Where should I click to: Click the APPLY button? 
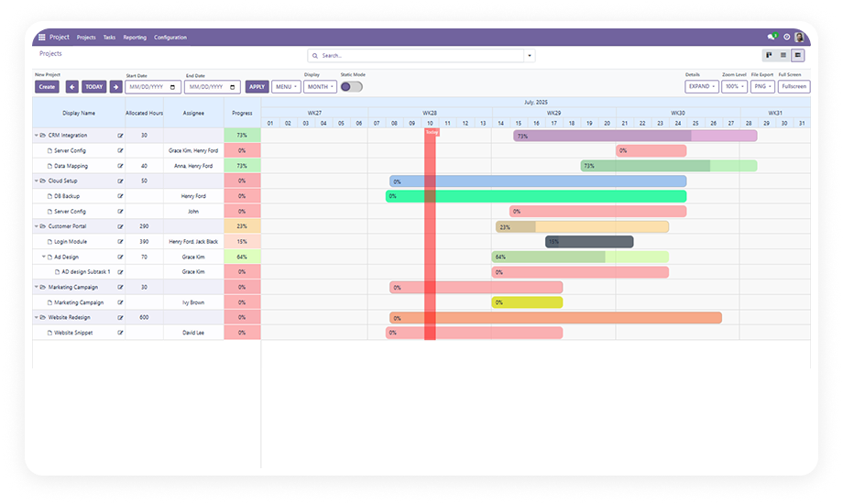coord(257,87)
